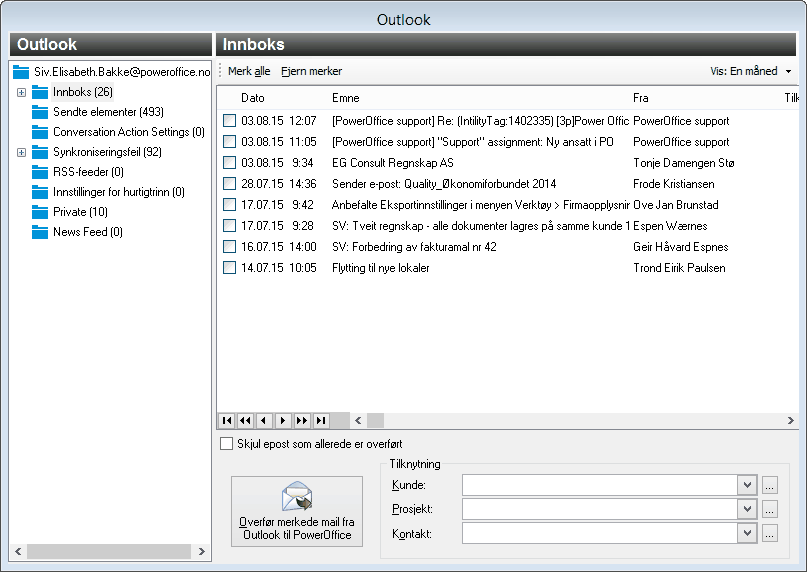Click into the Kunde input field
This screenshot has width=807, height=572.
coord(600,485)
